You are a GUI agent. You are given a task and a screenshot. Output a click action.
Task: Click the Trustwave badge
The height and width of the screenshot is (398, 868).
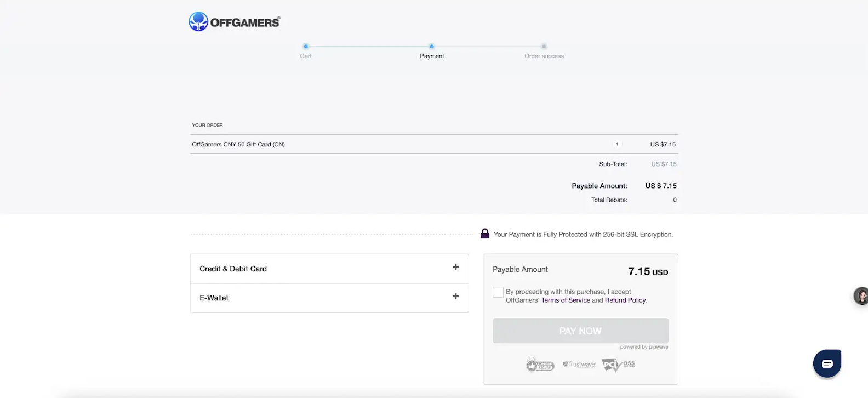[x=579, y=365]
